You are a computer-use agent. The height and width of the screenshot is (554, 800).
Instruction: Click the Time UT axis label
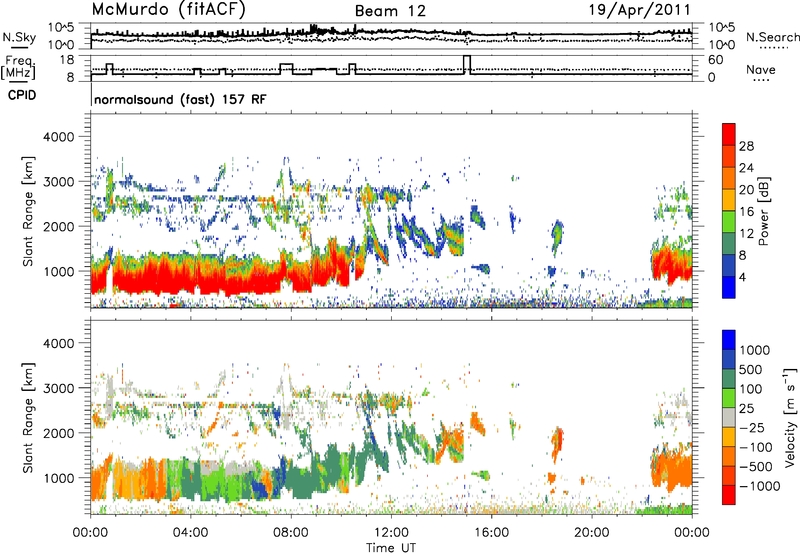click(391, 548)
